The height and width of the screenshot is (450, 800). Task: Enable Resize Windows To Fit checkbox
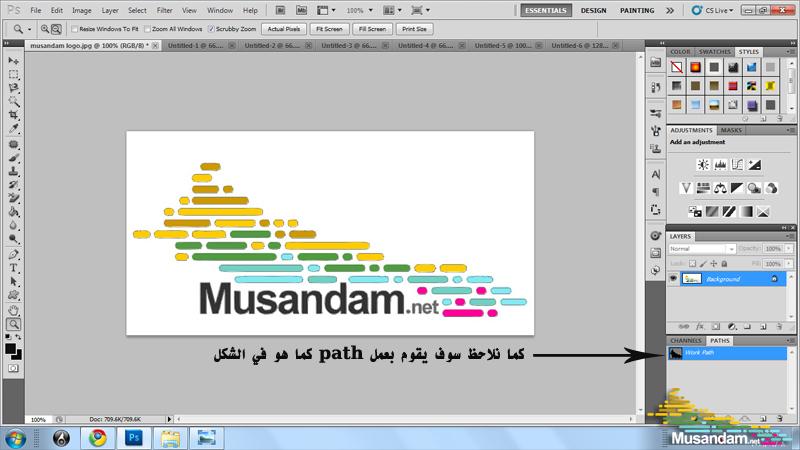click(x=74, y=29)
